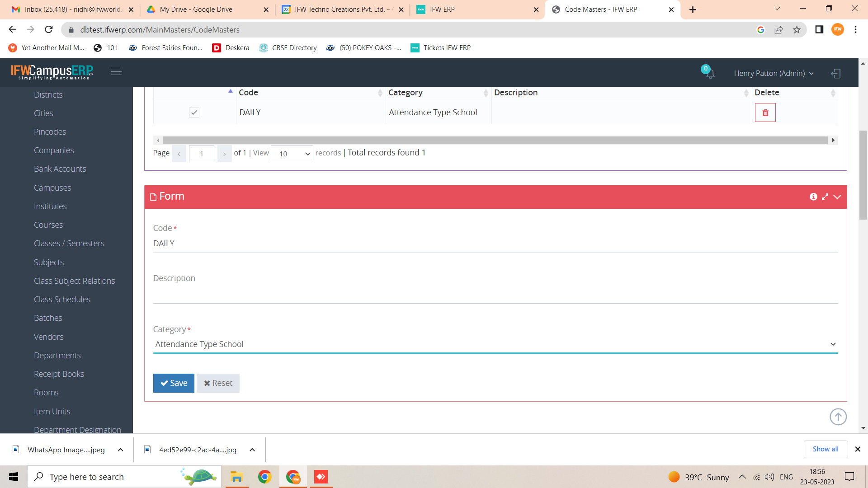Show all downloads

pos(826,449)
